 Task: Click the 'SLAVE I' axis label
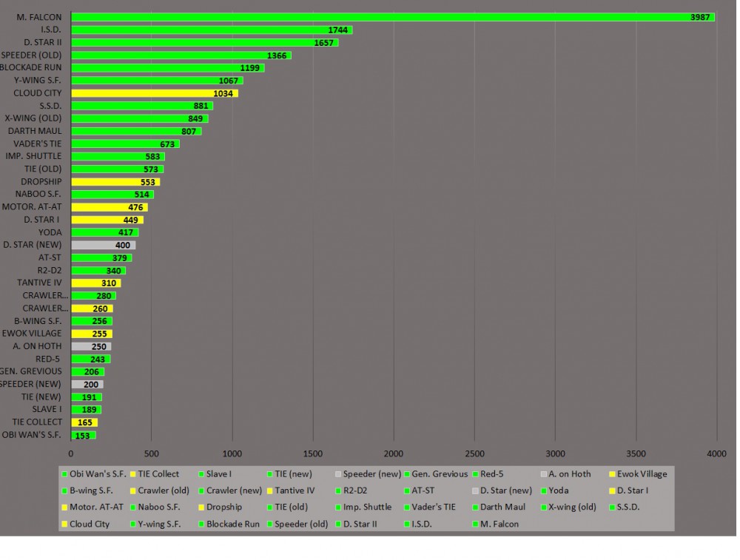[47, 409]
